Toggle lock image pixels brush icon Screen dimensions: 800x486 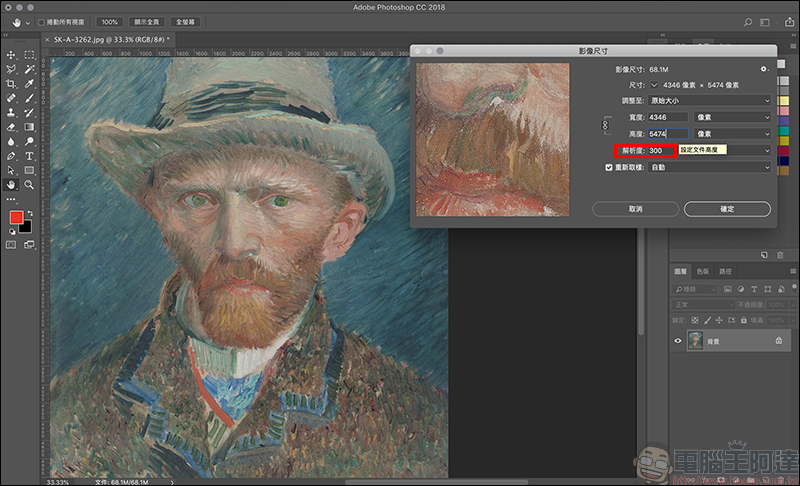pos(707,320)
